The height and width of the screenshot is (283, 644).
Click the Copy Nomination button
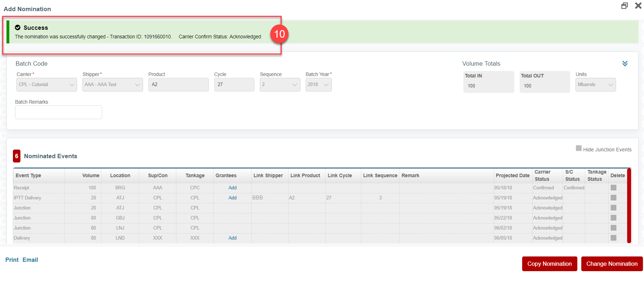click(549, 264)
